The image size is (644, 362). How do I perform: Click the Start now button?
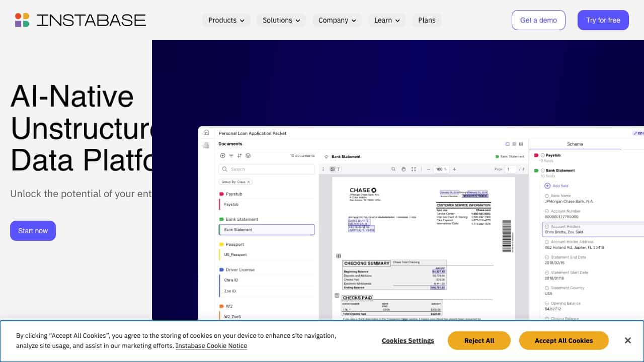pyautogui.click(x=33, y=231)
